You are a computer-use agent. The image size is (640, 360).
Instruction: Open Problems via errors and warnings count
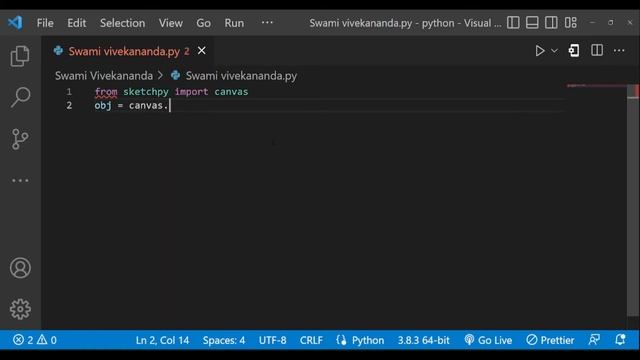[35, 340]
